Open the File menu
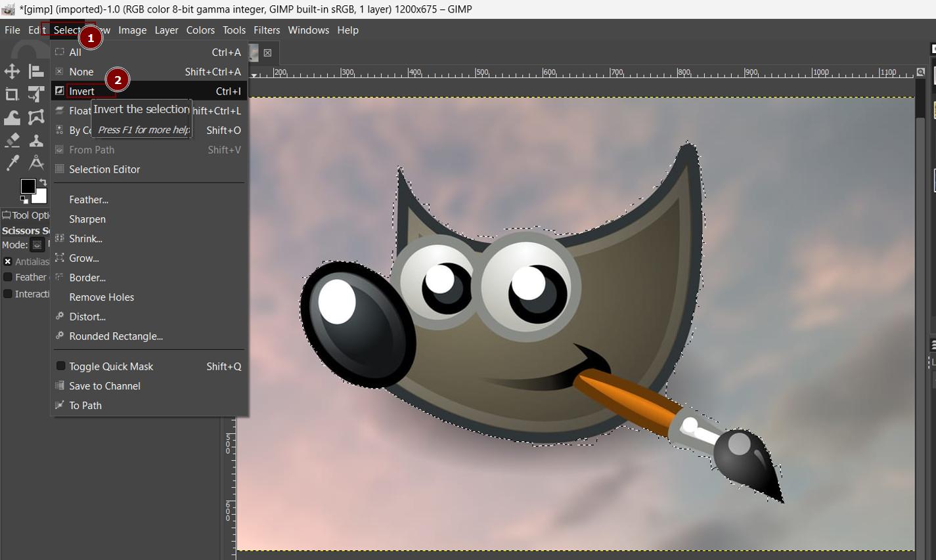 [12, 30]
